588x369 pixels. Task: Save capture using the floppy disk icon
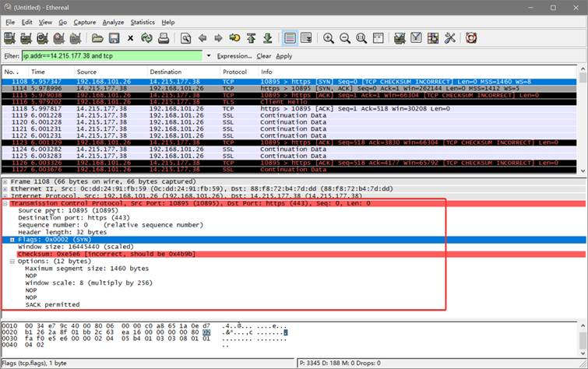pos(114,38)
